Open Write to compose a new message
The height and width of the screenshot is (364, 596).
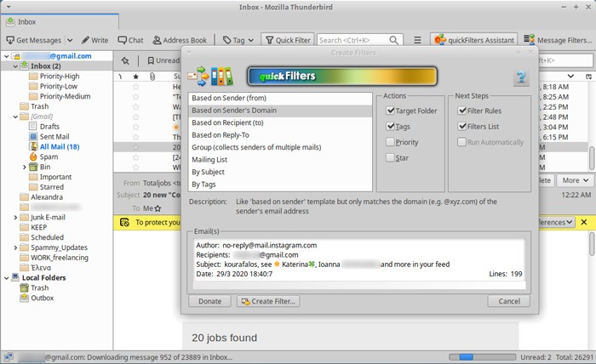95,40
